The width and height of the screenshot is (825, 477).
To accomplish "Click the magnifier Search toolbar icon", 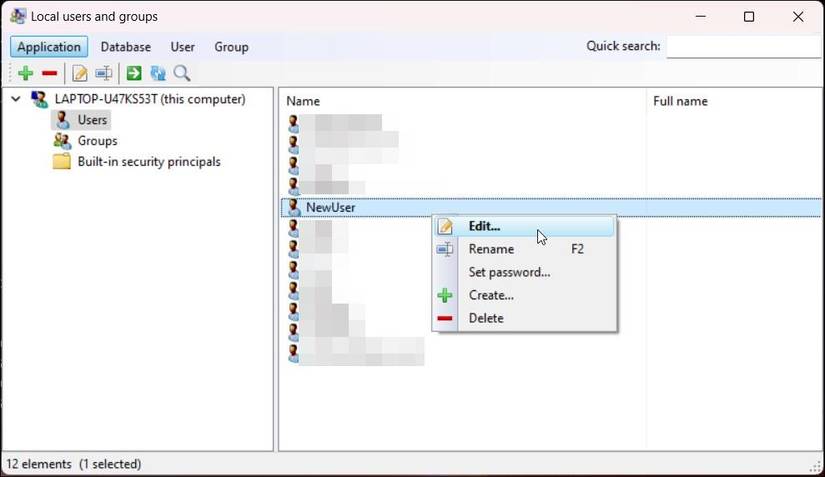I will [x=182, y=73].
